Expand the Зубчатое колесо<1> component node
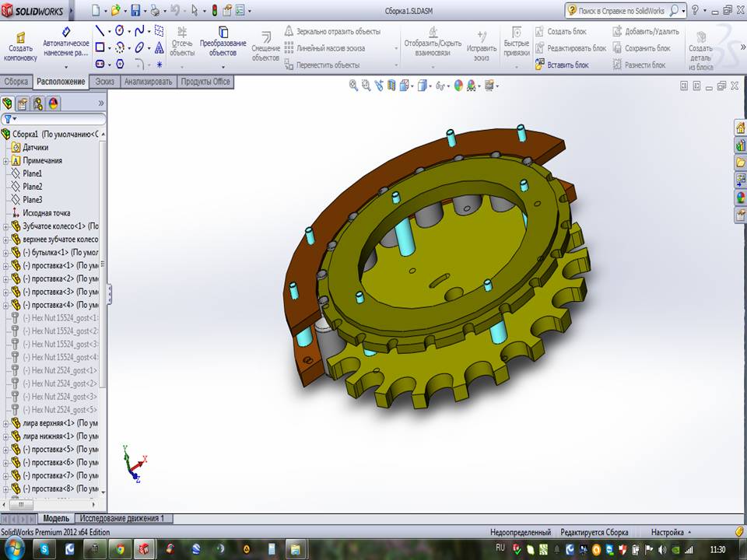 click(6, 226)
